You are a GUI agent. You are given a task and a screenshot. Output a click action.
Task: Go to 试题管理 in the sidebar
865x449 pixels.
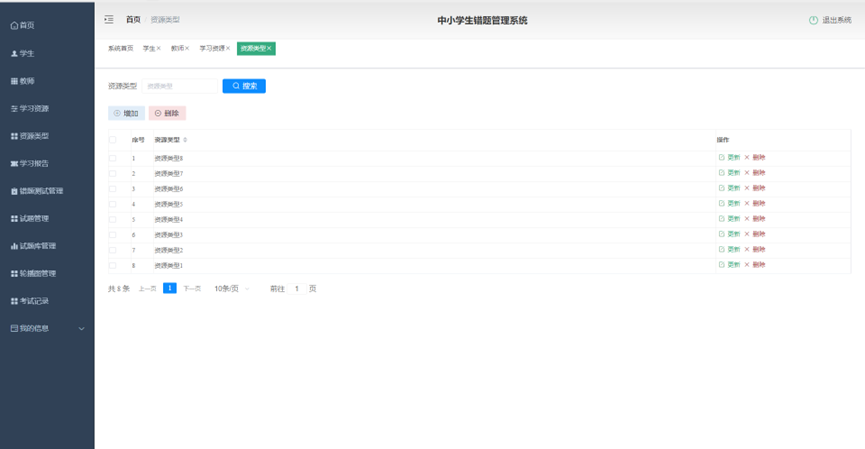(x=30, y=219)
